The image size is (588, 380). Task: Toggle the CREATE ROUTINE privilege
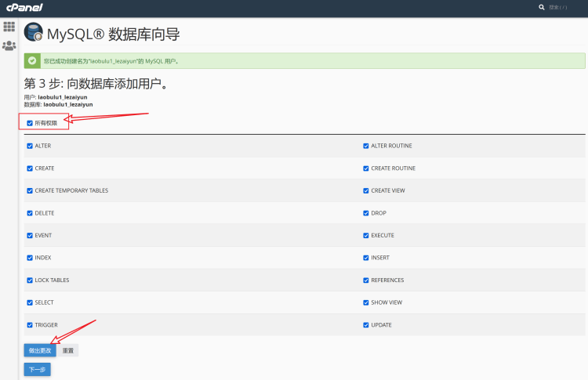[366, 168]
